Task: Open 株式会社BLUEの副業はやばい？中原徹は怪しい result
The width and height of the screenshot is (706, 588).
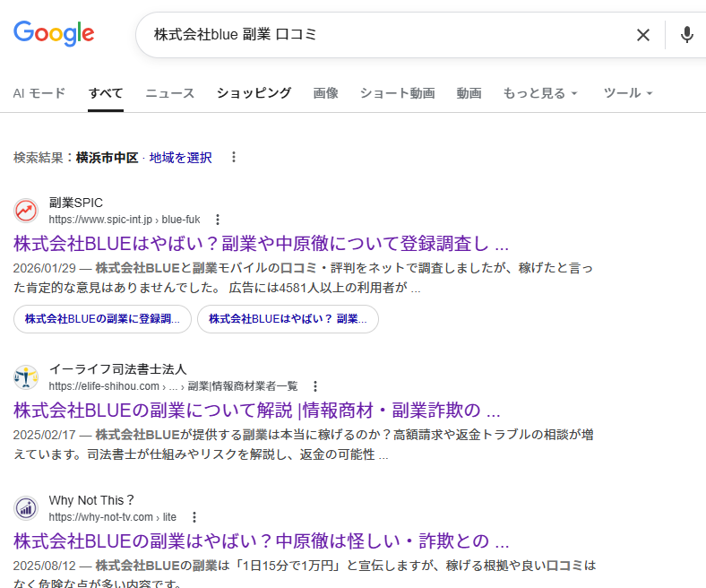Action: pos(261,541)
